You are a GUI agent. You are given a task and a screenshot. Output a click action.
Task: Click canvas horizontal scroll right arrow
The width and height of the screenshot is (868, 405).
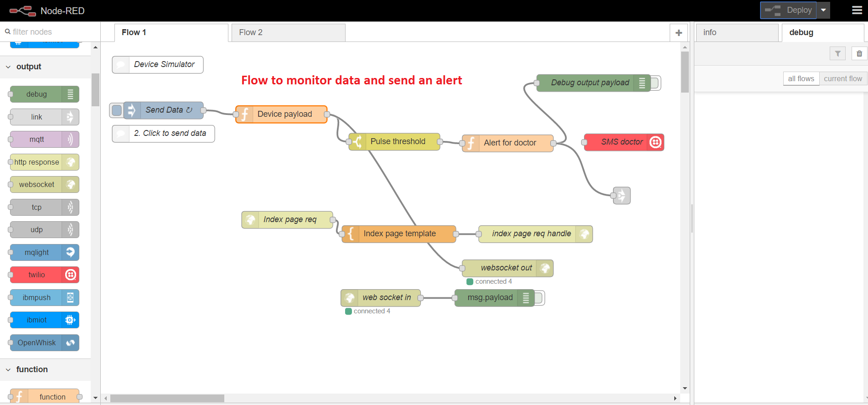pos(675,398)
